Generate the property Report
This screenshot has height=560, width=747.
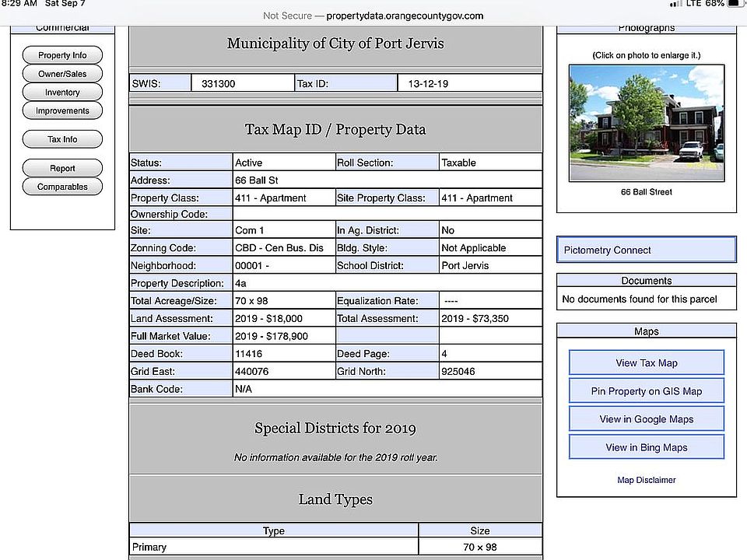tap(62, 168)
